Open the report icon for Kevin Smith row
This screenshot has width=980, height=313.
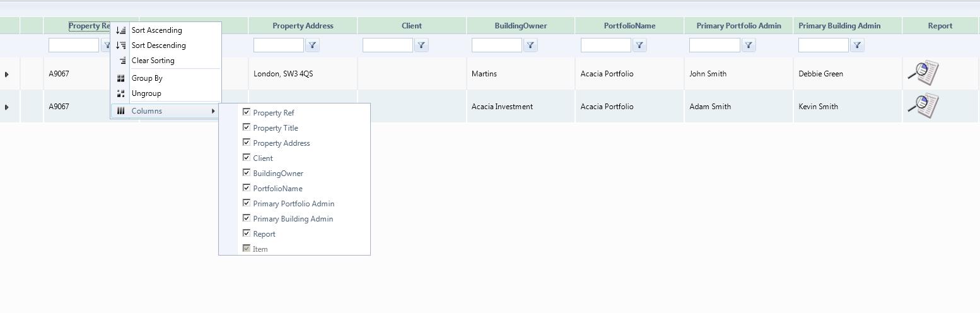point(923,106)
